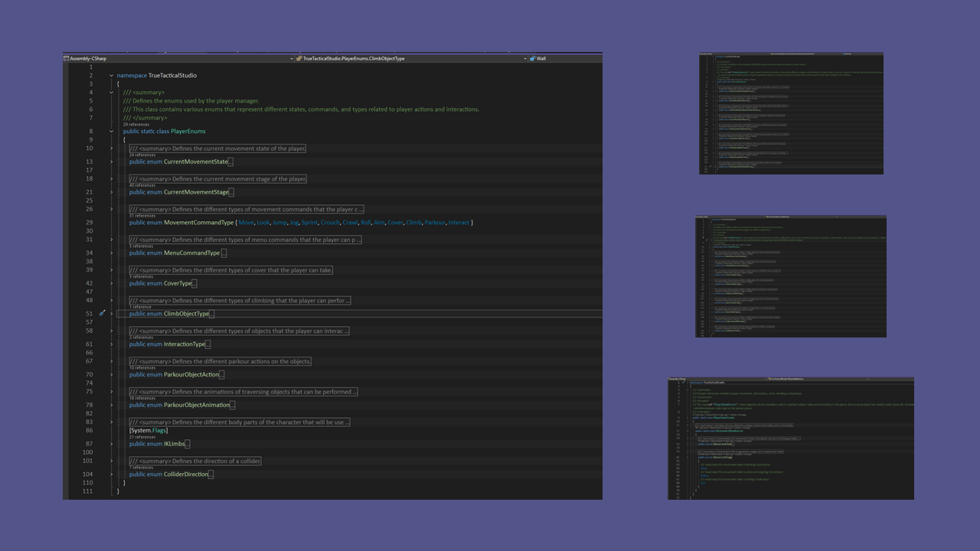Click the ellipsis box after CurrentMovementStage
Viewport: 980px width, 551px height.
pyautogui.click(x=231, y=192)
